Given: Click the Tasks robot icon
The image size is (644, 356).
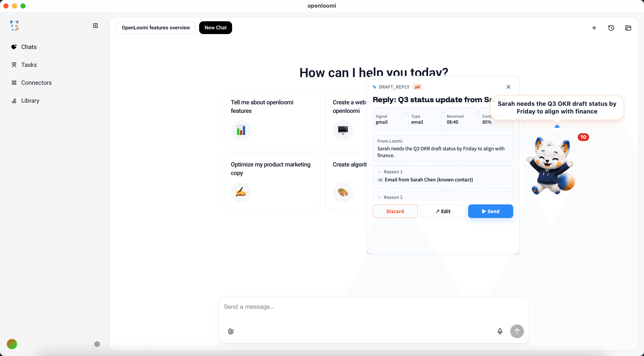Looking at the screenshot, I should point(14,65).
